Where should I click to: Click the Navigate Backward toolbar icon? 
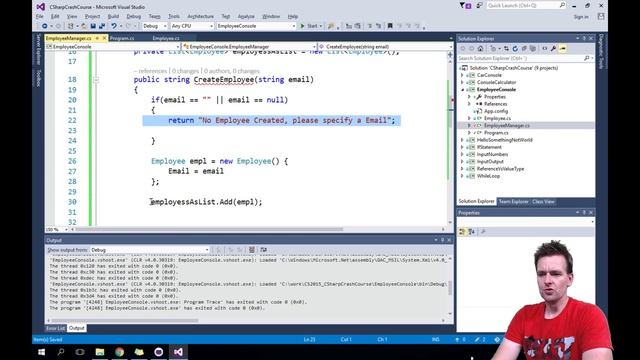[x=44, y=26]
